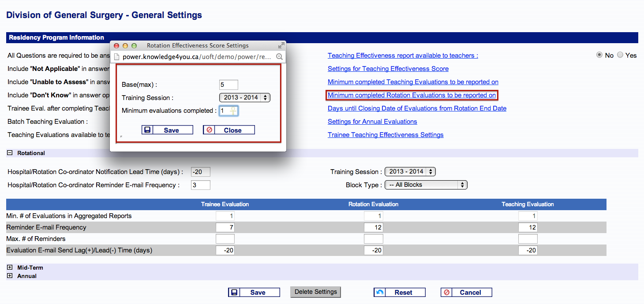Expand the Annual section
The image size is (644, 304).
(10, 276)
